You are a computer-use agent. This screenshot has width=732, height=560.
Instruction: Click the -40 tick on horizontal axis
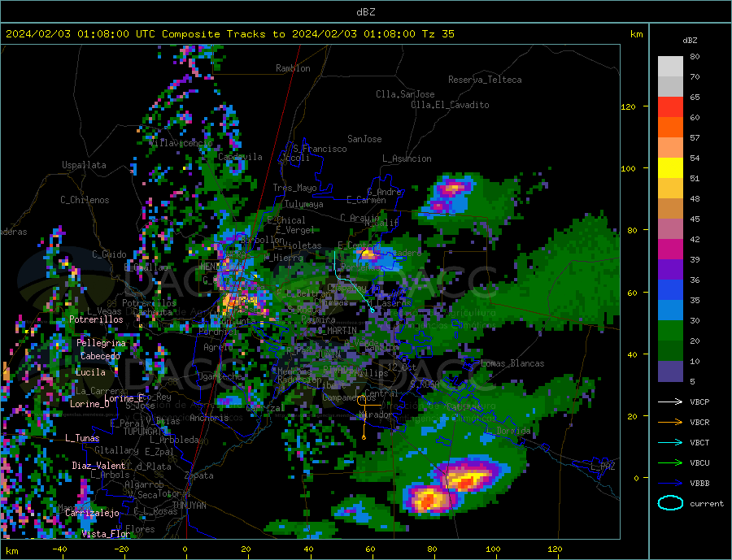coord(59,549)
